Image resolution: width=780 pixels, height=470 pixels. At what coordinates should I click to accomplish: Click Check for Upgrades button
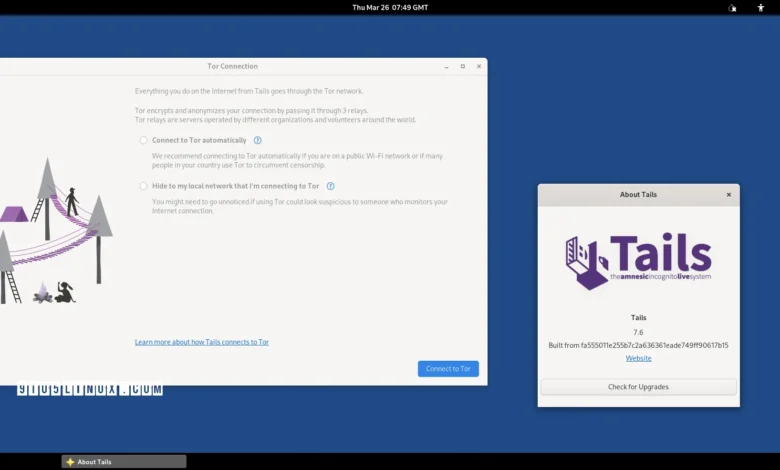(638, 387)
